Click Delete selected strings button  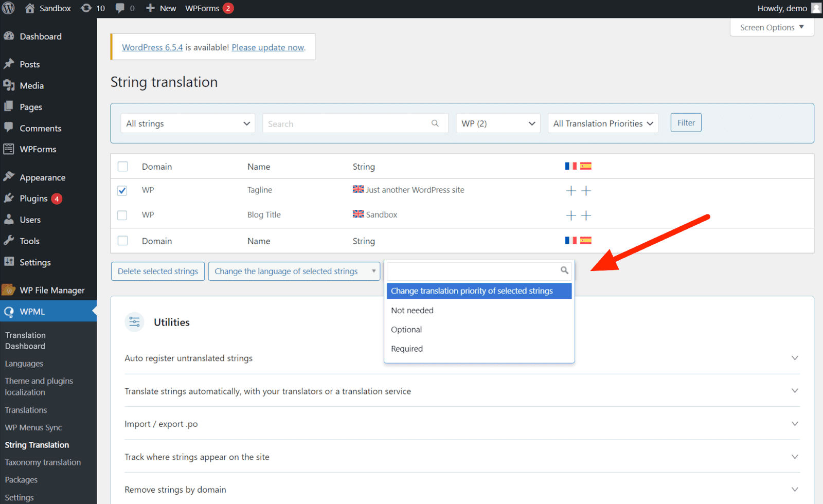coord(158,271)
